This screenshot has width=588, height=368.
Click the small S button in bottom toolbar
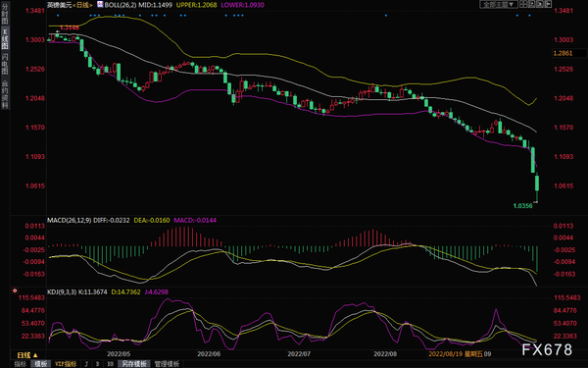(x=98, y=364)
